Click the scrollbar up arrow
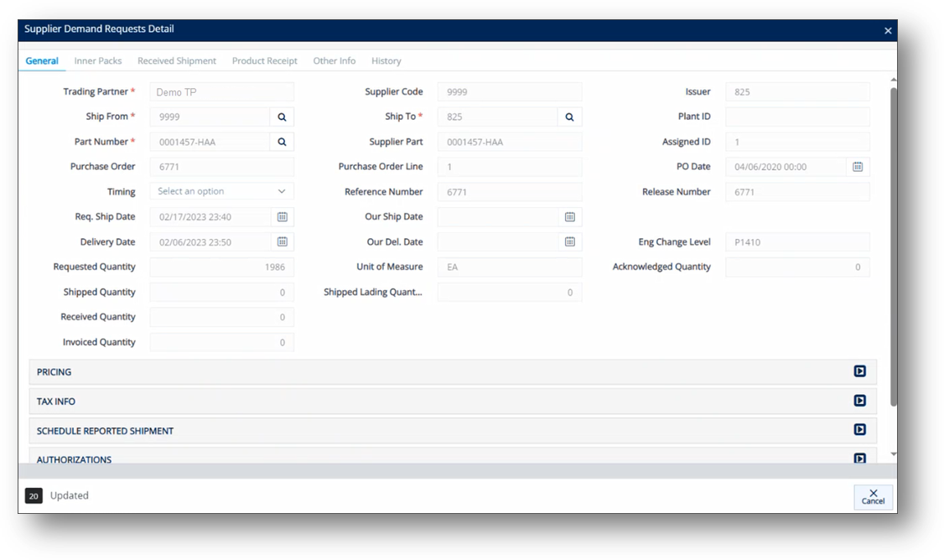 (x=894, y=80)
